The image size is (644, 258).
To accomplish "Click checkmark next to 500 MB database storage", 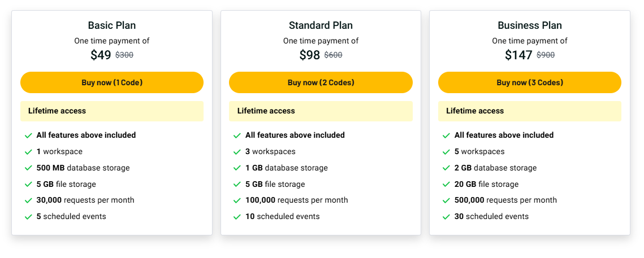I will [28, 168].
